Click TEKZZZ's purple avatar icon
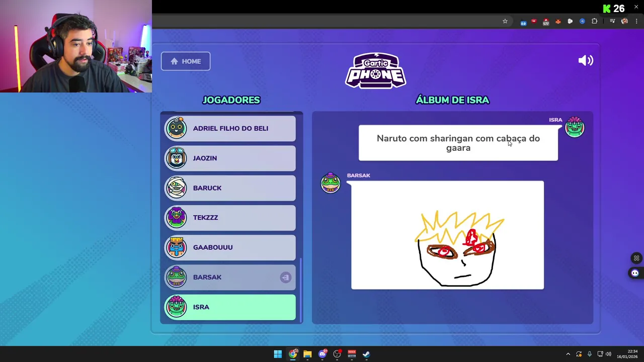The height and width of the screenshot is (362, 644). 176,217
